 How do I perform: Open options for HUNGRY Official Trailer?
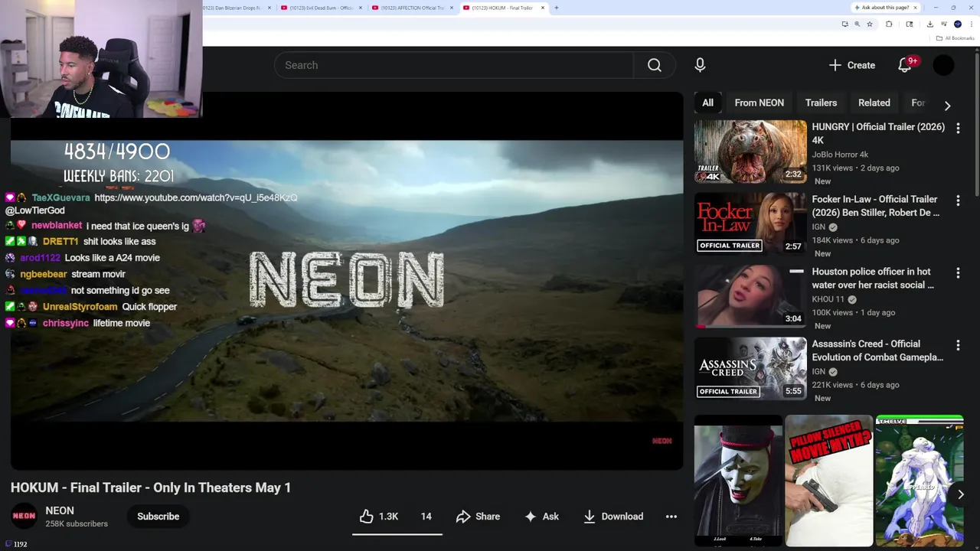coord(958,128)
